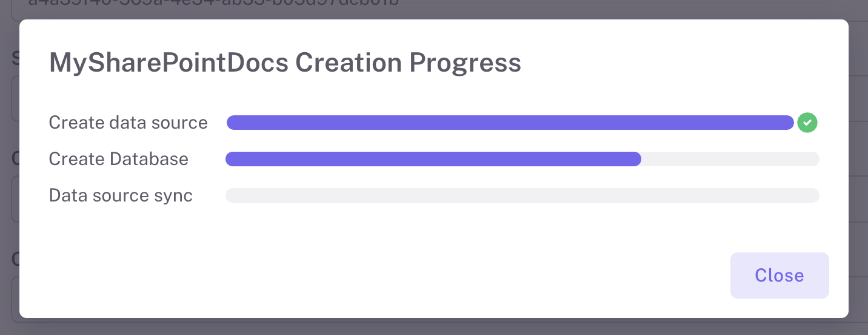Screen dimensions: 868x335
Task: Click the 'Close' text in the lavender button
Action: (x=780, y=276)
